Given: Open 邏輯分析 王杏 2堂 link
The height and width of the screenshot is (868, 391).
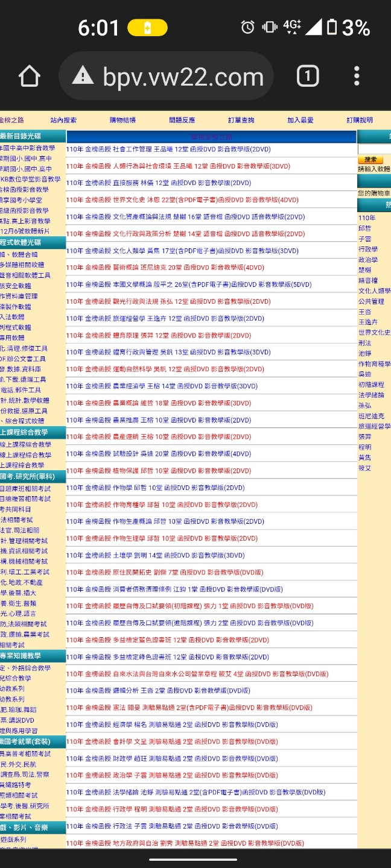Looking at the screenshot, I should [159, 691].
